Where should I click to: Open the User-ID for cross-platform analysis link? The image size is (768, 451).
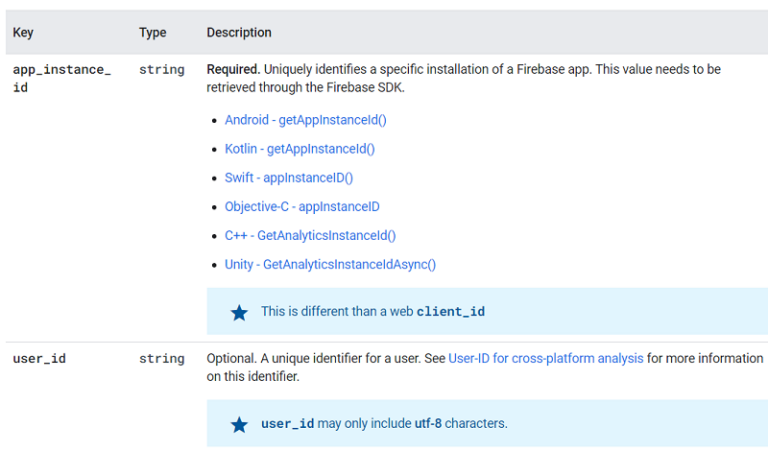(x=545, y=358)
